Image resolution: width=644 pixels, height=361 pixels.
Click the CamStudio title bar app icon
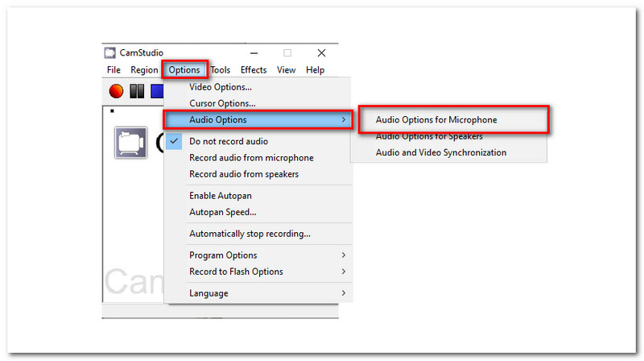point(109,52)
